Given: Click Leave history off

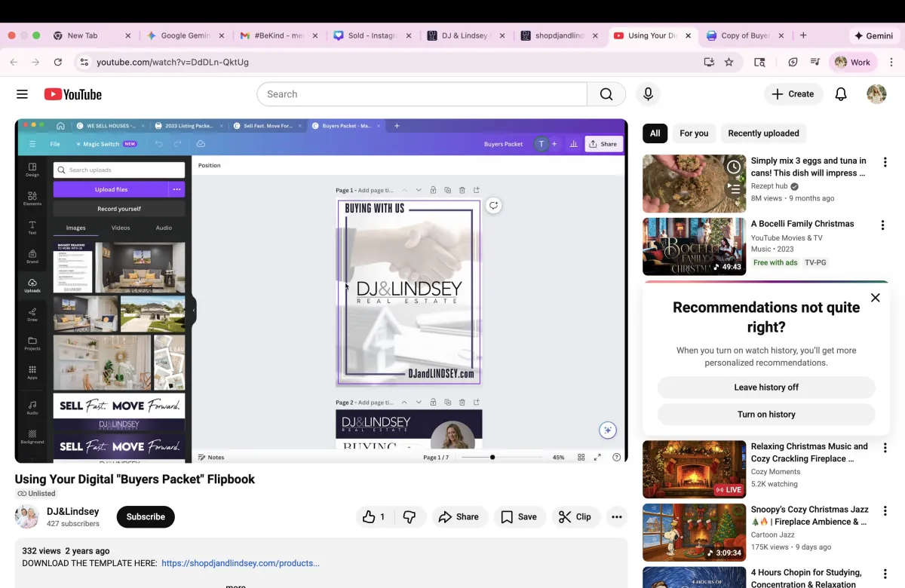Looking at the screenshot, I should (766, 387).
